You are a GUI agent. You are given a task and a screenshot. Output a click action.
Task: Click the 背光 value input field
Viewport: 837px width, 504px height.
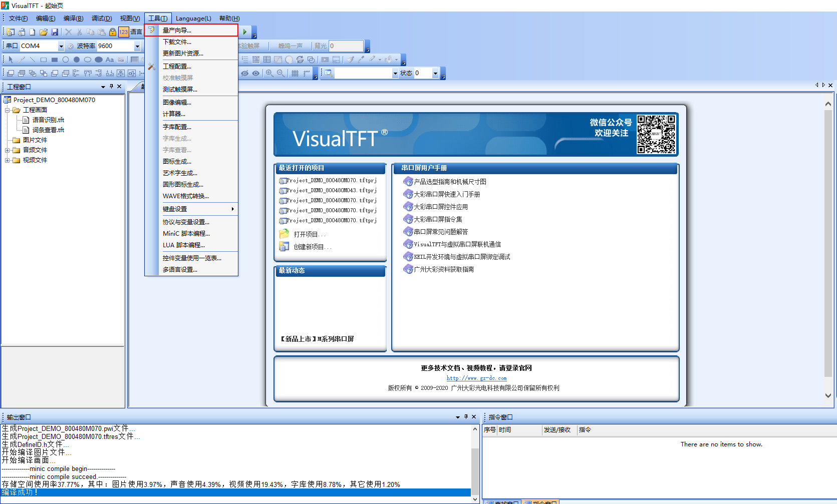pyautogui.click(x=346, y=46)
